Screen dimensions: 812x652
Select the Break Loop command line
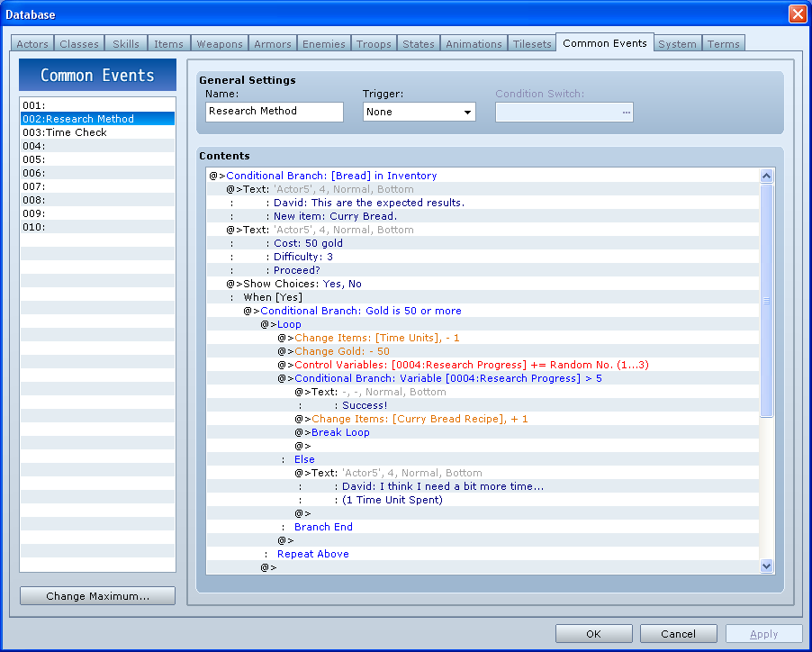340,432
